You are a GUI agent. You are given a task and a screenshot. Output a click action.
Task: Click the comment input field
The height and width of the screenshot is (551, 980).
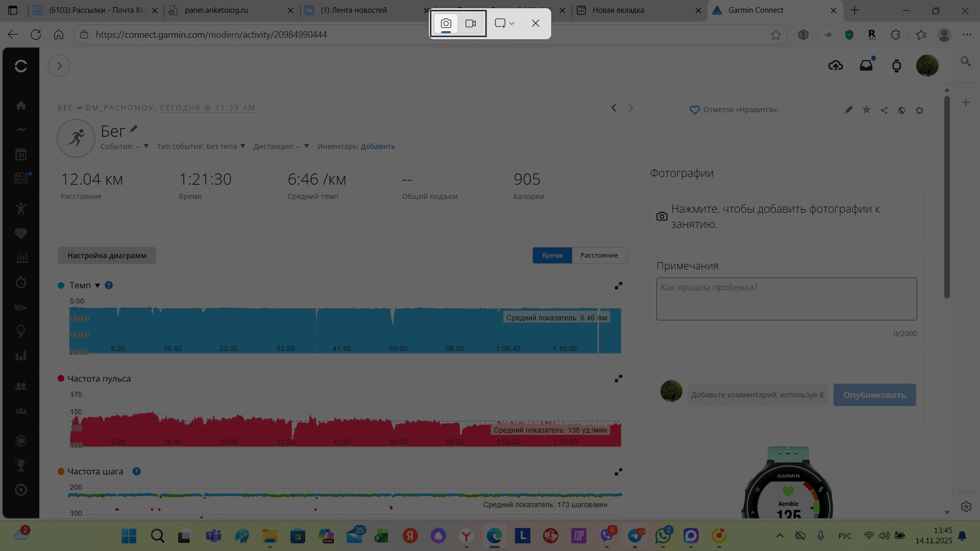coord(757,395)
